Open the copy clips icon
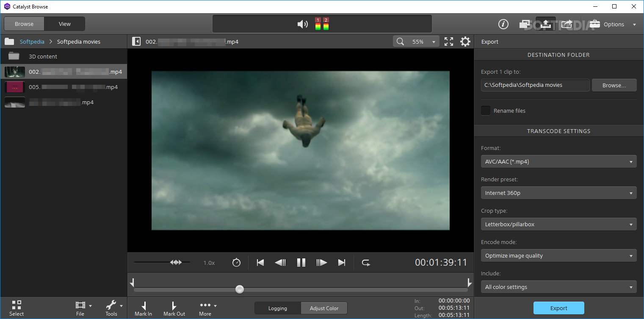 click(525, 24)
